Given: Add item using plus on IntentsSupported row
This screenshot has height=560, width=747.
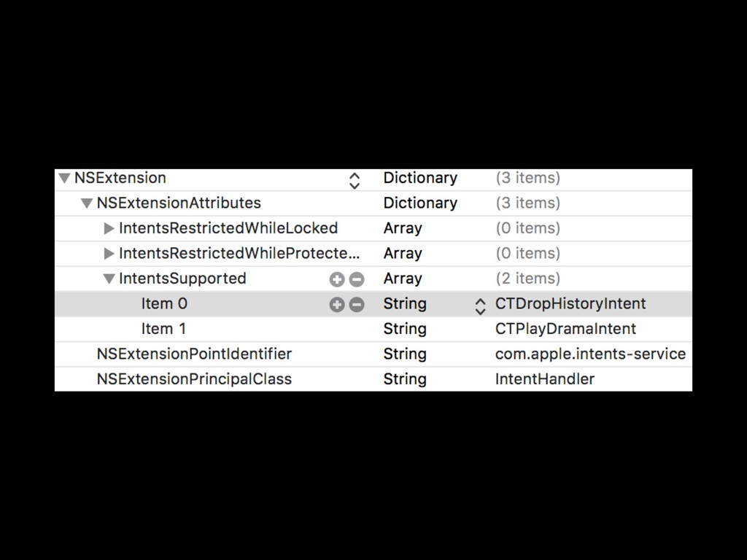Looking at the screenshot, I should (337, 279).
